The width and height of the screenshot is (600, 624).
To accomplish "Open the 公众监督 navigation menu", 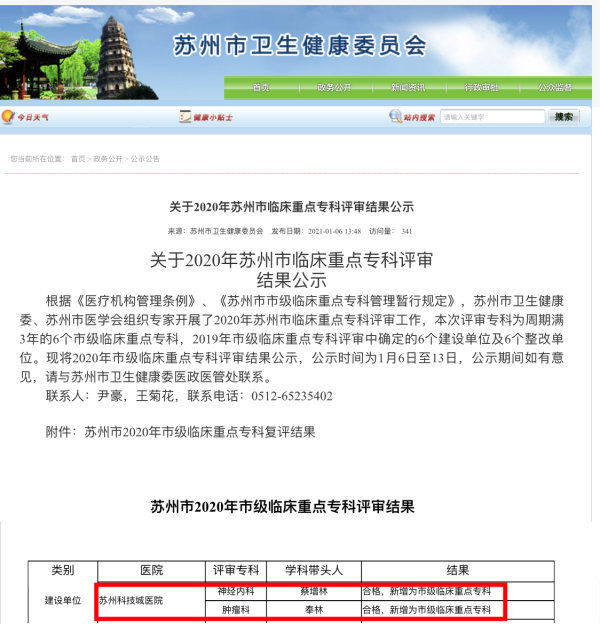I will 555,87.
